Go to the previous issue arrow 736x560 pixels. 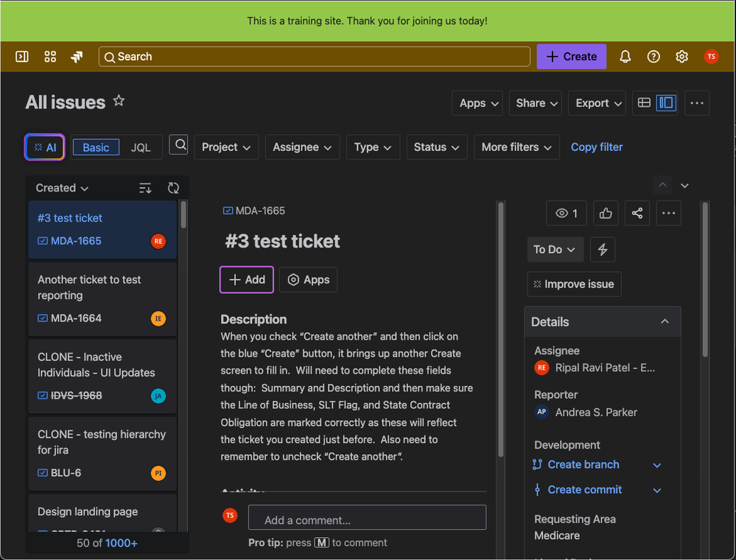pos(662,185)
